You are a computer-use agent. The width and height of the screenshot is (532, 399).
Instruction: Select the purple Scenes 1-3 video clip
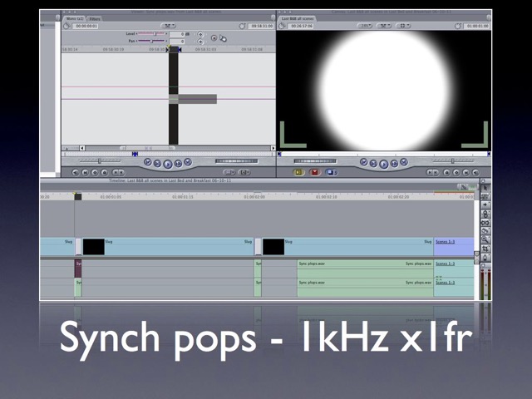tap(454, 246)
